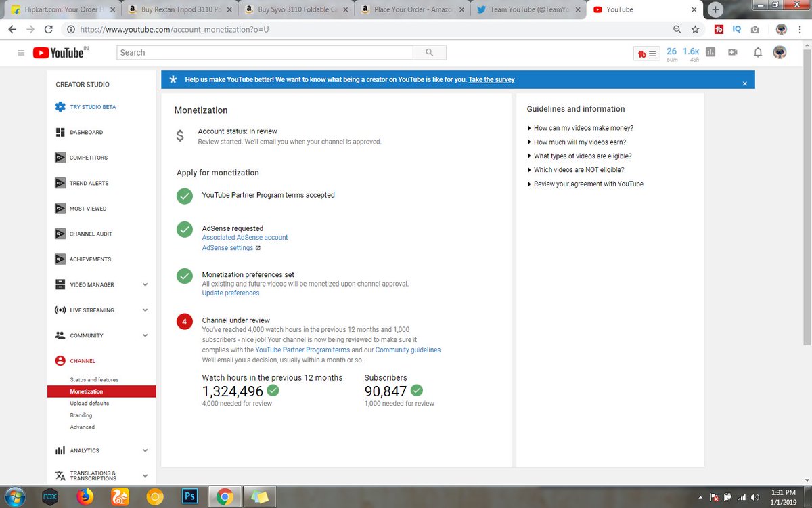Select Monetization in Channel submenu
Viewport: 812px width, 508px height.
click(101, 391)
